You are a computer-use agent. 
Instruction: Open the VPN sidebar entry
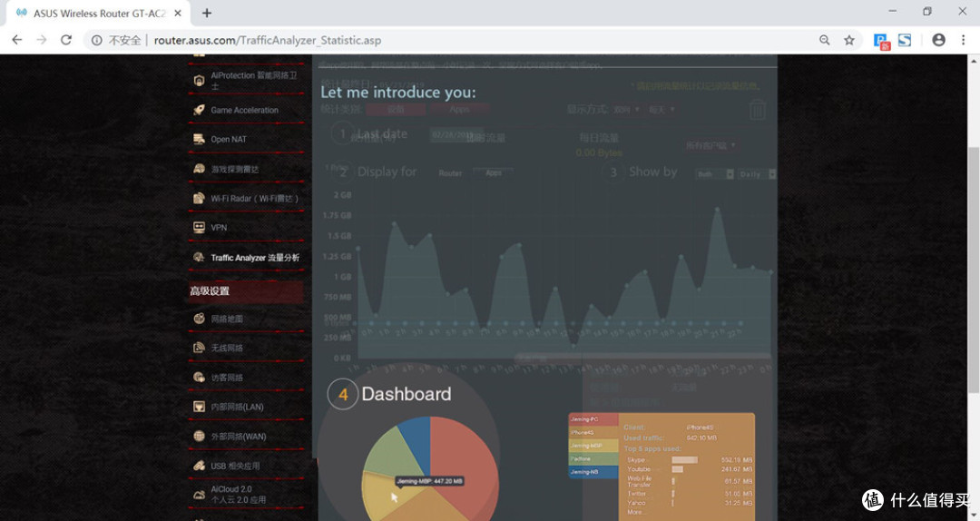coord(246,228)
